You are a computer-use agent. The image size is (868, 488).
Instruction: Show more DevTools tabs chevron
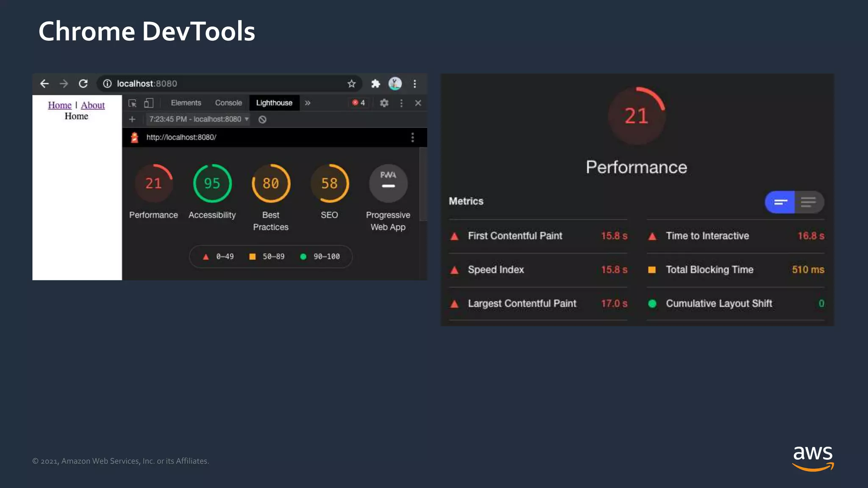[308, 103]
